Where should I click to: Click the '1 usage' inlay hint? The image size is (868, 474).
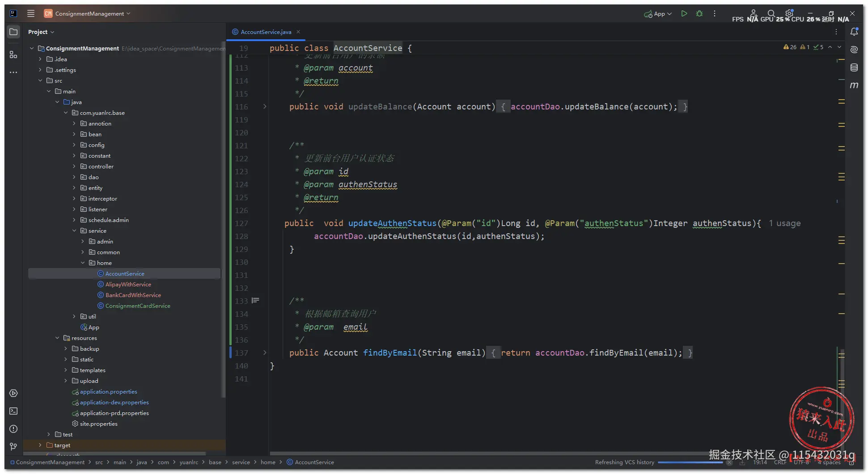tap(785, 223)
